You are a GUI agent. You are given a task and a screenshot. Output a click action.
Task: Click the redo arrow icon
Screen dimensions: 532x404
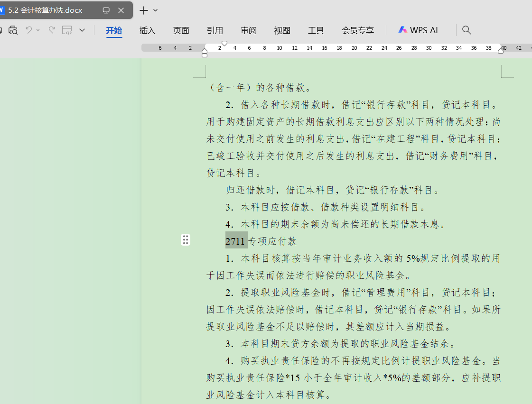[x=52, y=30]
